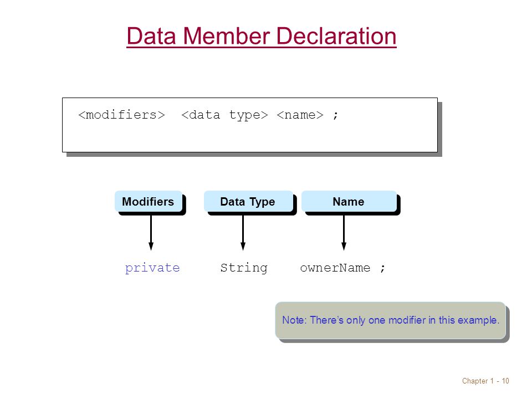
Task: Click the arrow below the Name box
Action: click(344, 233)
